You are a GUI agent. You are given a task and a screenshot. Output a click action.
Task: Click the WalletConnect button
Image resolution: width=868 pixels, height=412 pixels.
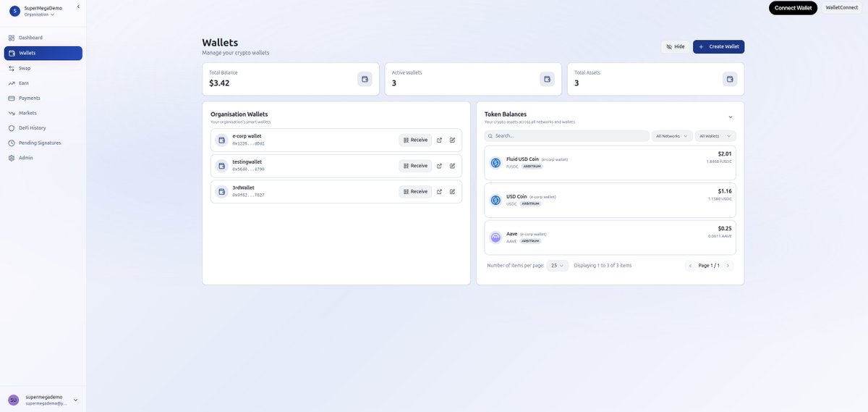click(x=842, y=7)
